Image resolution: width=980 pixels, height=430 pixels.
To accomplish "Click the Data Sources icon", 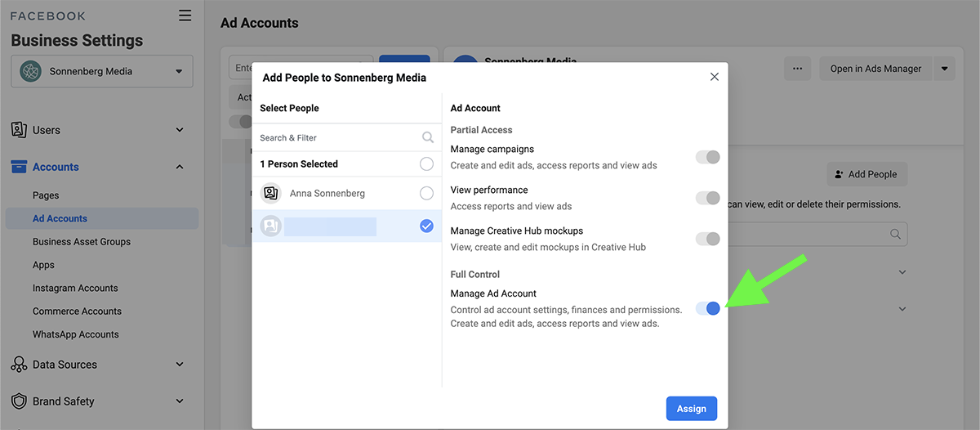I will [19, 365].
